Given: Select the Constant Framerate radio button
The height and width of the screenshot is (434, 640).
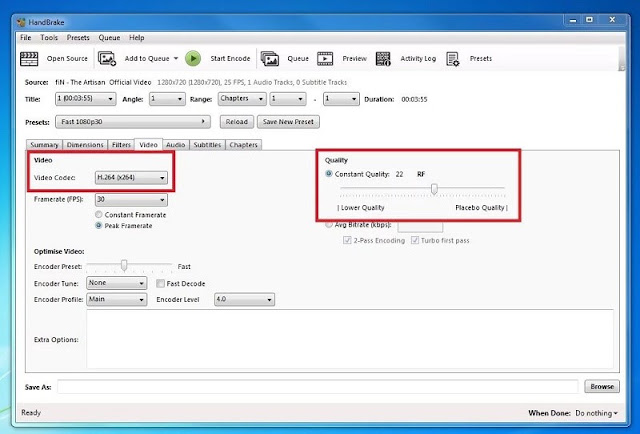Looking at the screenshot, I should tap(98, 214).
